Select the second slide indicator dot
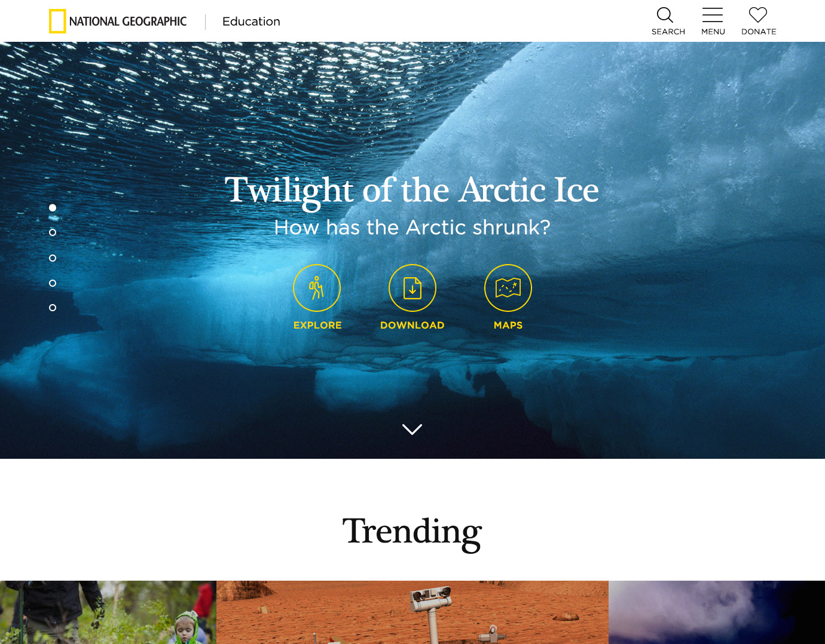The width and height of the screenshot is (825, 644). (53, 232)
